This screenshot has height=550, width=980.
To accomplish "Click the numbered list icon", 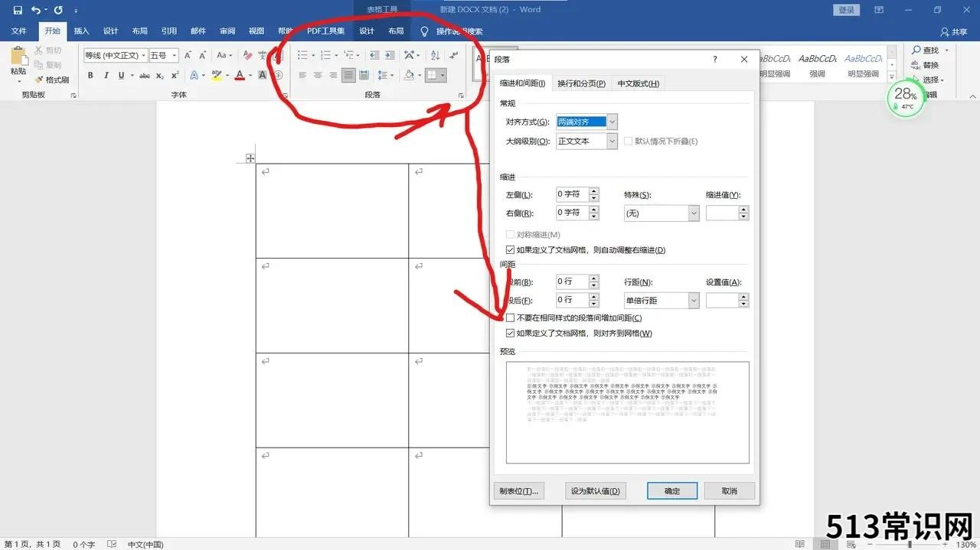I will (325, 55).
